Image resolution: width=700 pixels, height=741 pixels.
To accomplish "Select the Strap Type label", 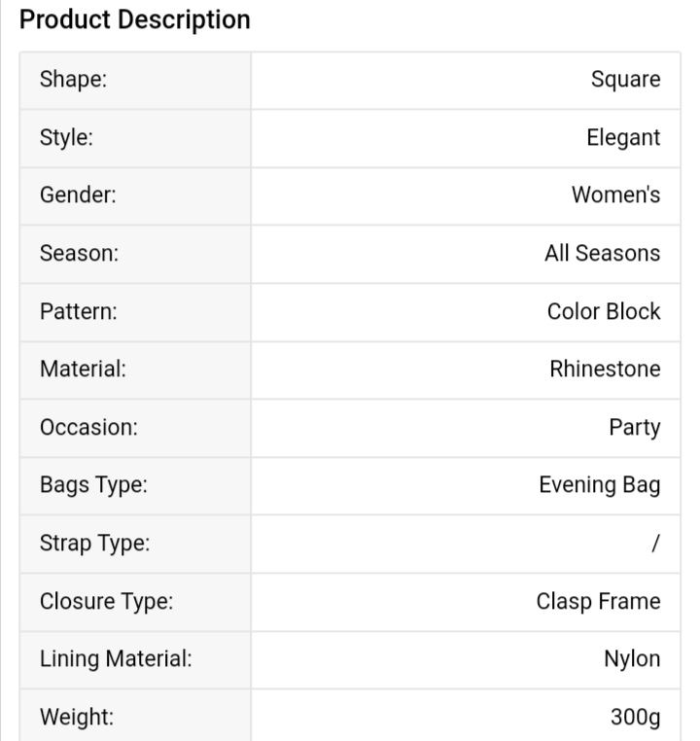I will tap(94, 544).
